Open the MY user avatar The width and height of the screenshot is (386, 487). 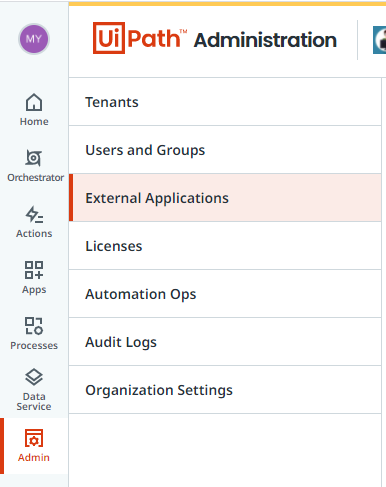[x=34, y=39]
